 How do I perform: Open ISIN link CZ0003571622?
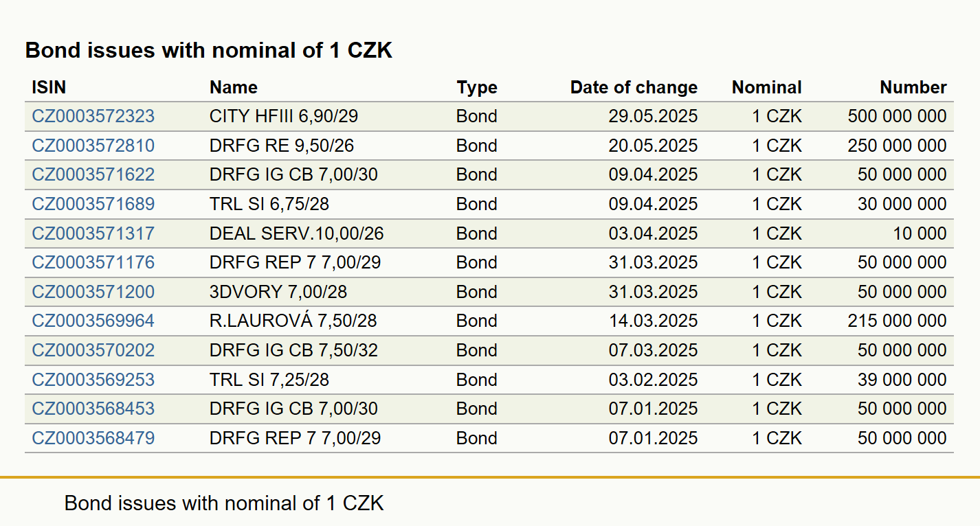point(93,174)
